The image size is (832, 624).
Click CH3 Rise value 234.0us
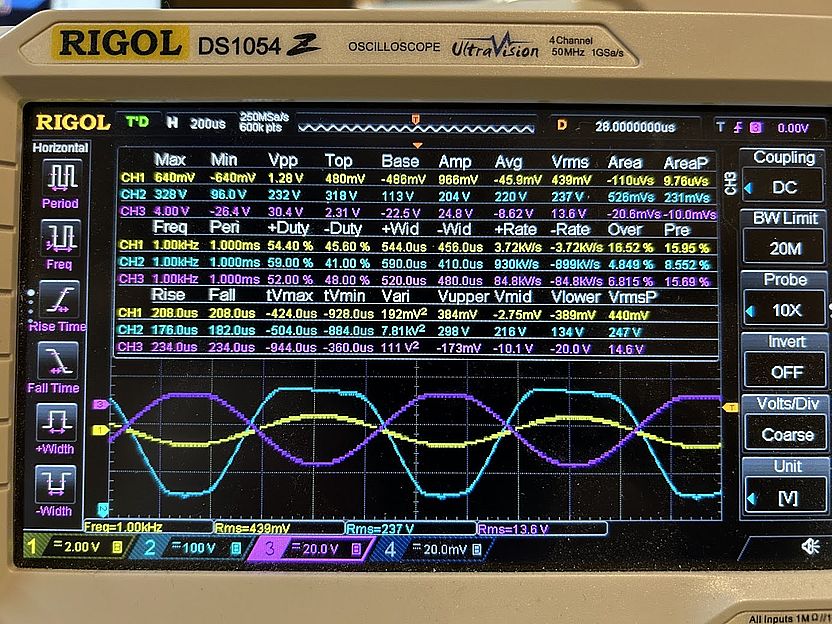click(x=174, y=347)
